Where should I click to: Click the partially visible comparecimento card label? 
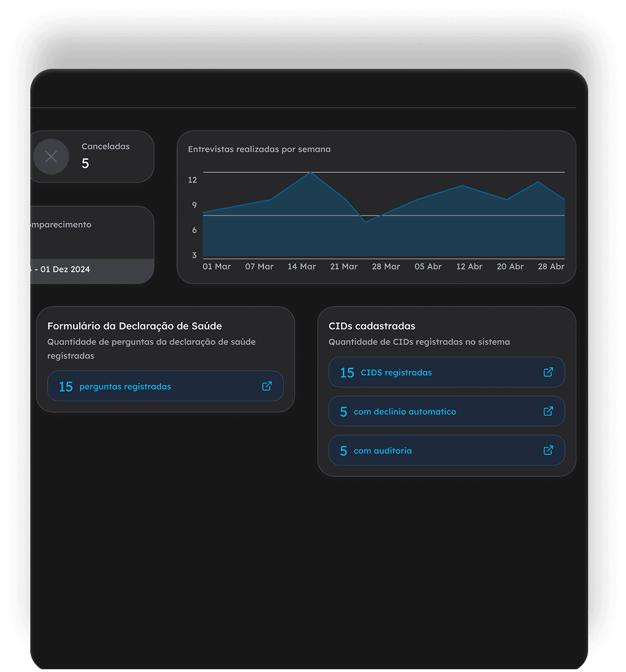(61, 224)
